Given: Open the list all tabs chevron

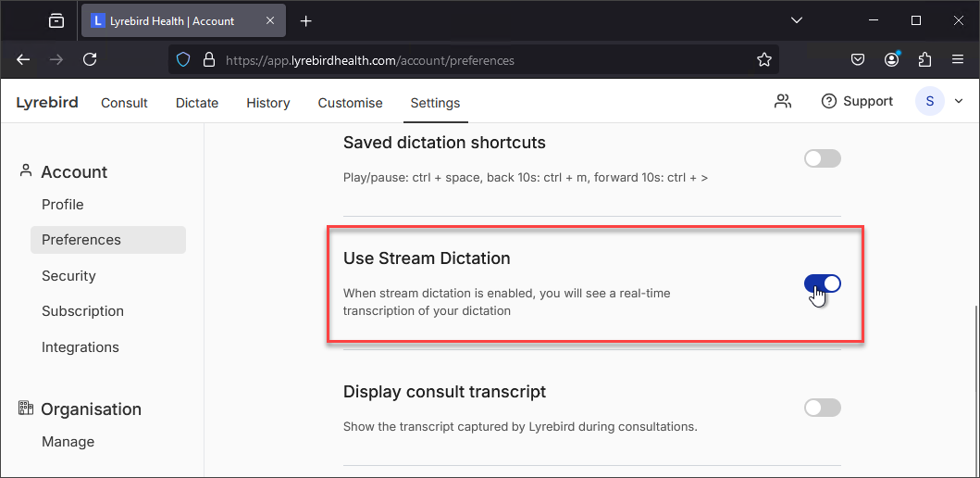Looking at the screenshot, I should pos(796,20).
